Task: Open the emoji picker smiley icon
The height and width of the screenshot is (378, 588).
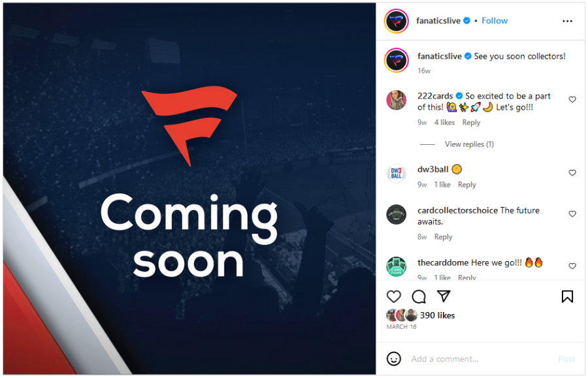Action: pos(393,358)
